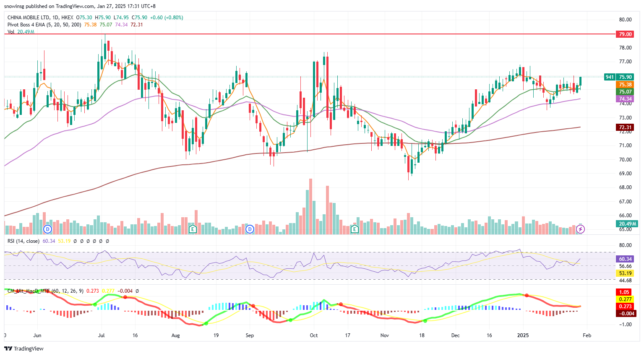Select the RSI (14, close) legend

(x=23, y=241)
